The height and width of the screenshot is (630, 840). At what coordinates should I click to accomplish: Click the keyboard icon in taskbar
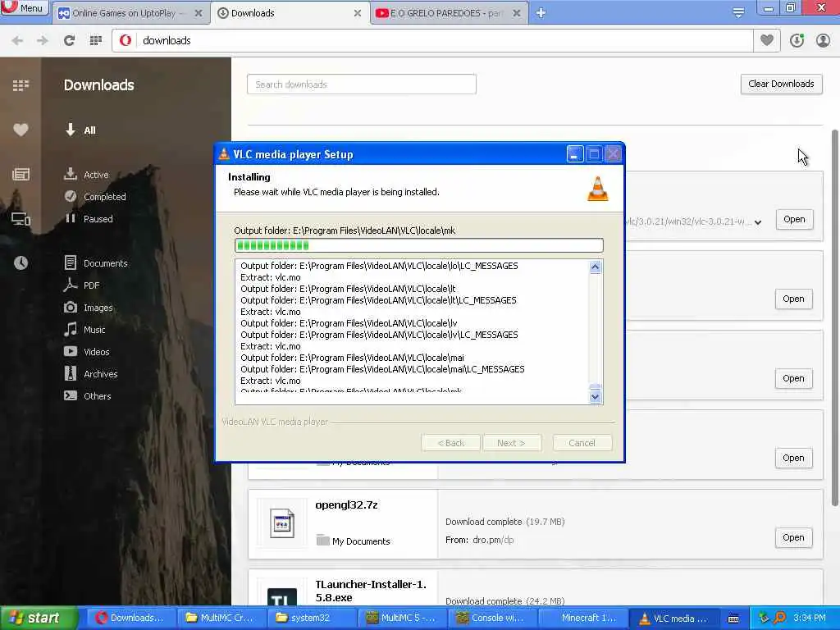pos(733,619)
